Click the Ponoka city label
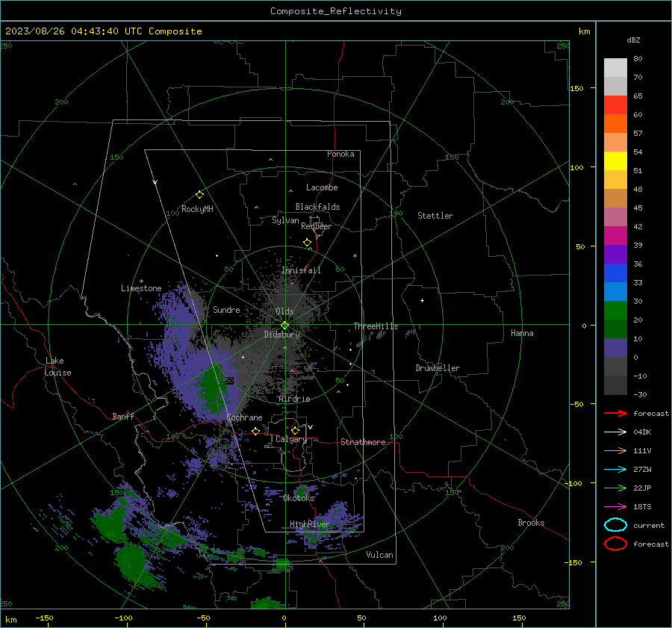The height and width of the screenshot is (628, 672). click(x=340, y=154)
